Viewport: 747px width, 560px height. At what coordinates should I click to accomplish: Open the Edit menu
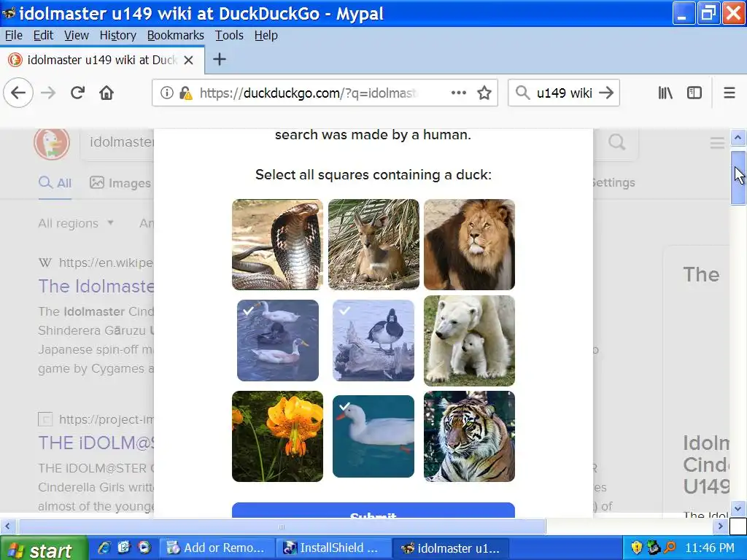[43, 35]
